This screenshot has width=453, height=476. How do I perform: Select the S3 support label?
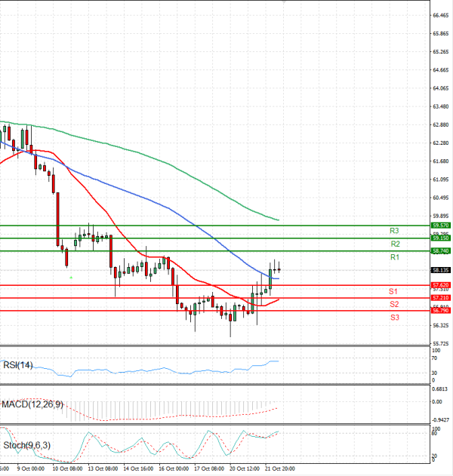click(x=395, y=318)
